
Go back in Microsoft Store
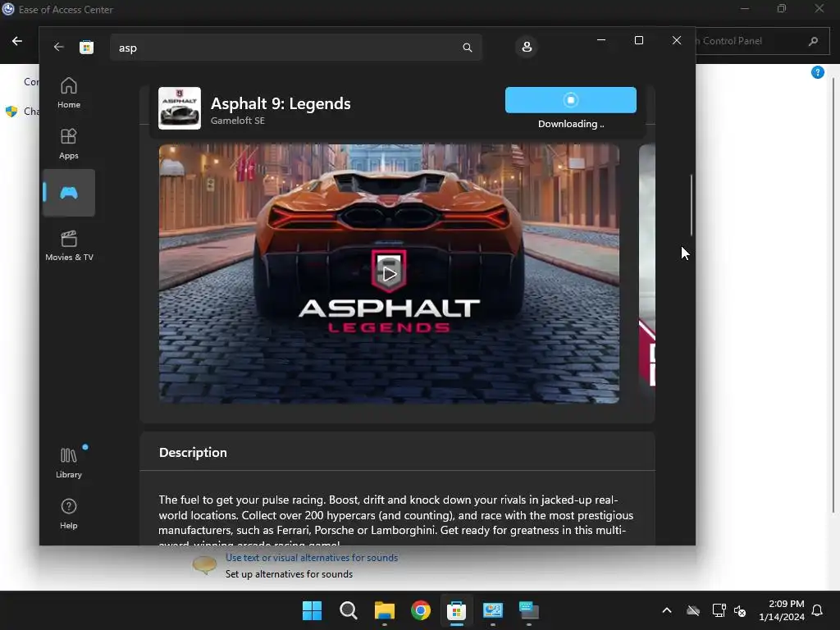pos(58,47)
